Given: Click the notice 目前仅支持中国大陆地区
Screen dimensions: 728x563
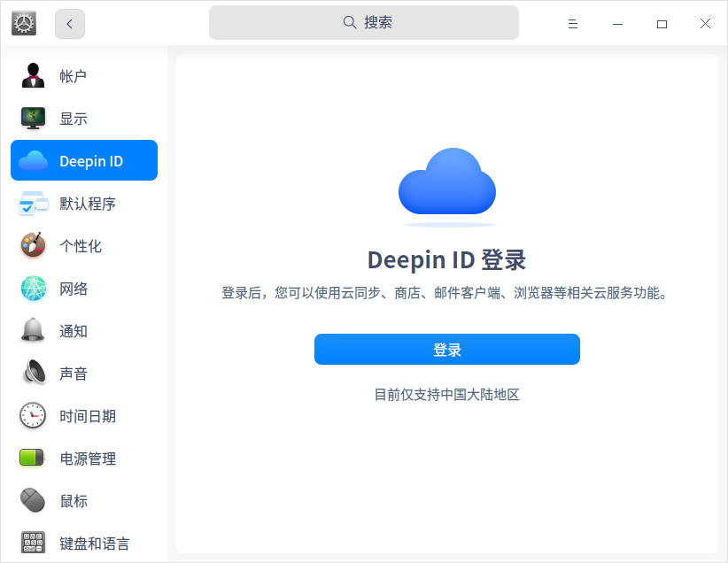Looking at the screenshot, I should [446, 395].
